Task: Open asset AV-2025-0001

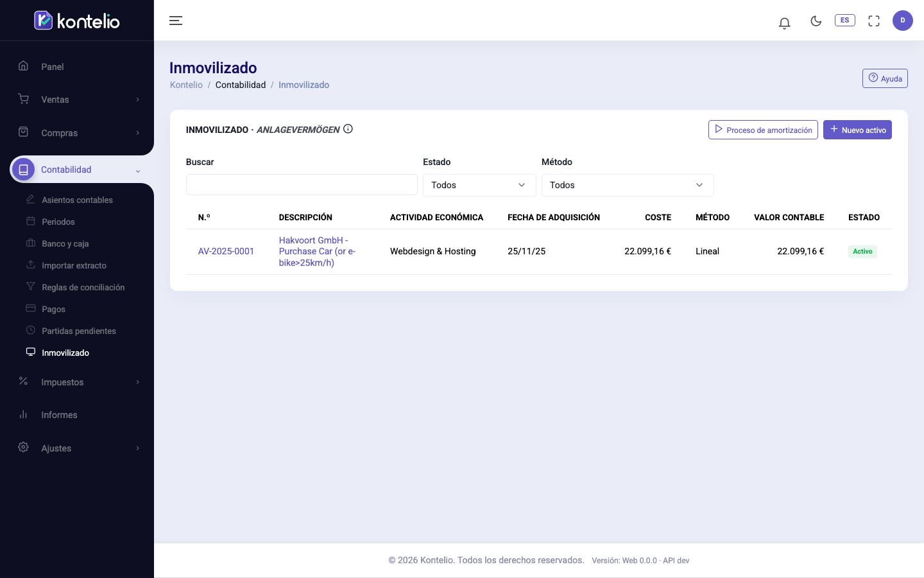Action: tap(226, 251)
